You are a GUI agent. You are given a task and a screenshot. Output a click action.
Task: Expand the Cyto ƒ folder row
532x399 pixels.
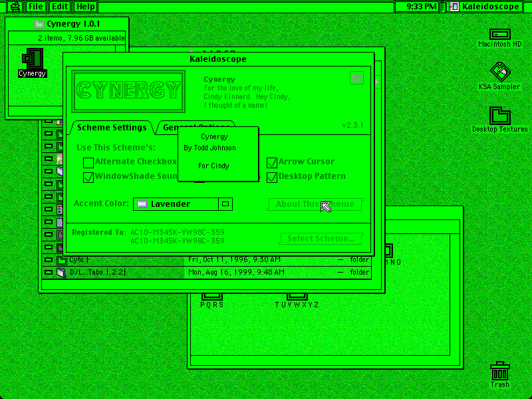click(49, 260)
